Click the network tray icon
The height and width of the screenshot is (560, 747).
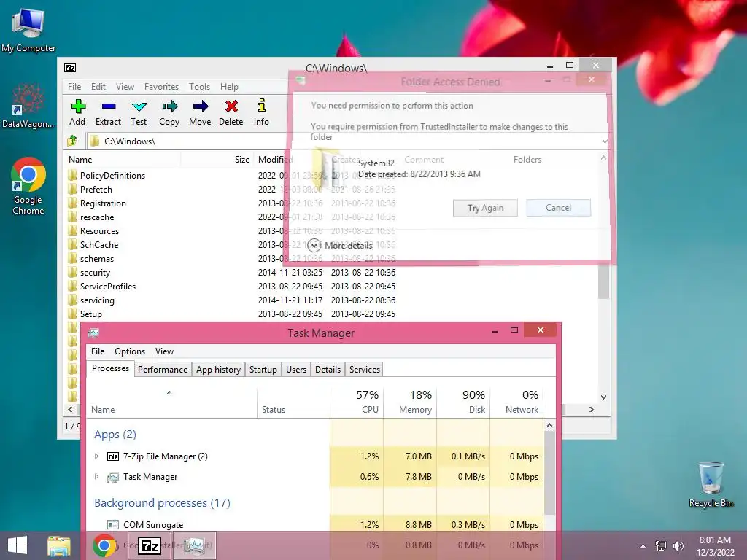click(661, 546)
